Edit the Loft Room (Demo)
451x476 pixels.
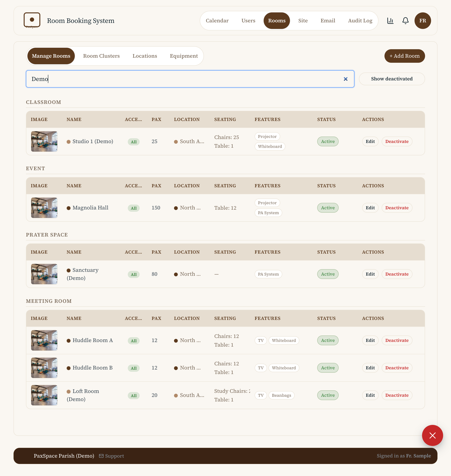click(x=370, y=395)
